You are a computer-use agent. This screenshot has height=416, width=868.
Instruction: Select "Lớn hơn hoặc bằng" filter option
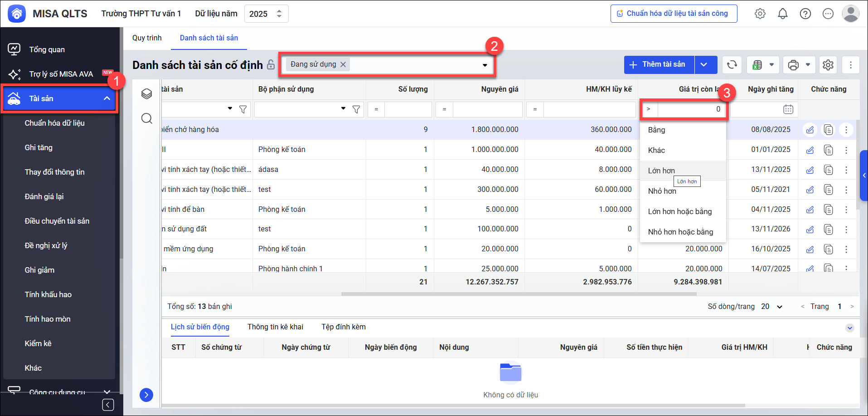679,211
